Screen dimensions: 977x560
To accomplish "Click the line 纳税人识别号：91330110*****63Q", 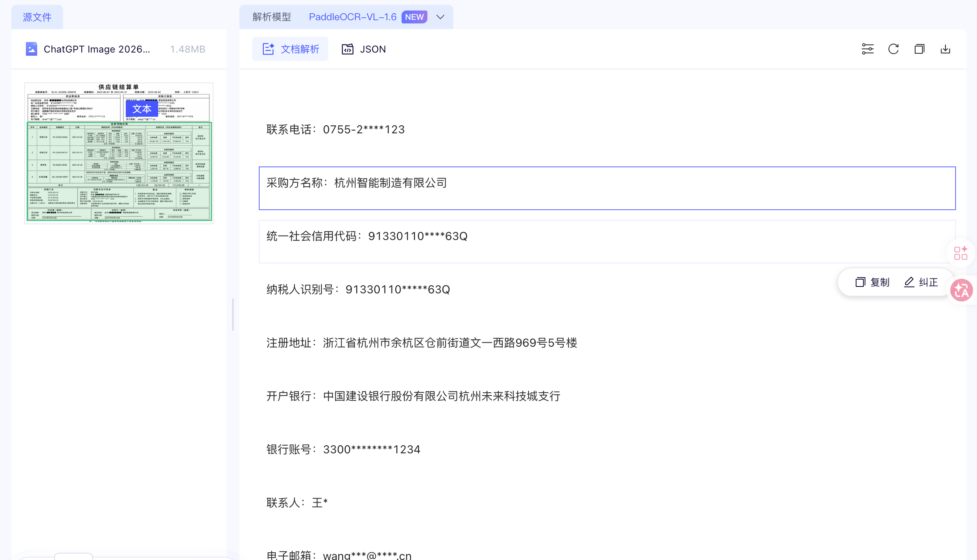I will click(x=358, y=289).
